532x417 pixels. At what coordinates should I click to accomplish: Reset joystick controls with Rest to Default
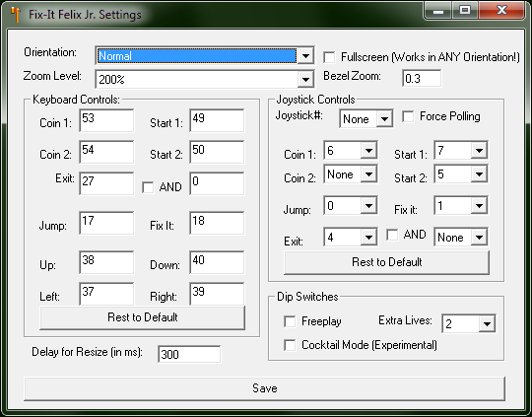point(387,262)
